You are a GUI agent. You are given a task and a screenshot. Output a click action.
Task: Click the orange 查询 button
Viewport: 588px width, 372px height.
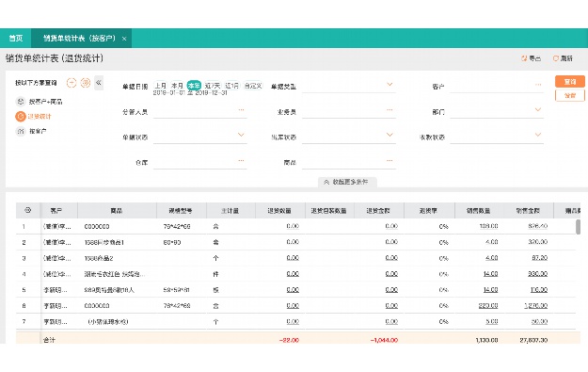coord(569,81)
